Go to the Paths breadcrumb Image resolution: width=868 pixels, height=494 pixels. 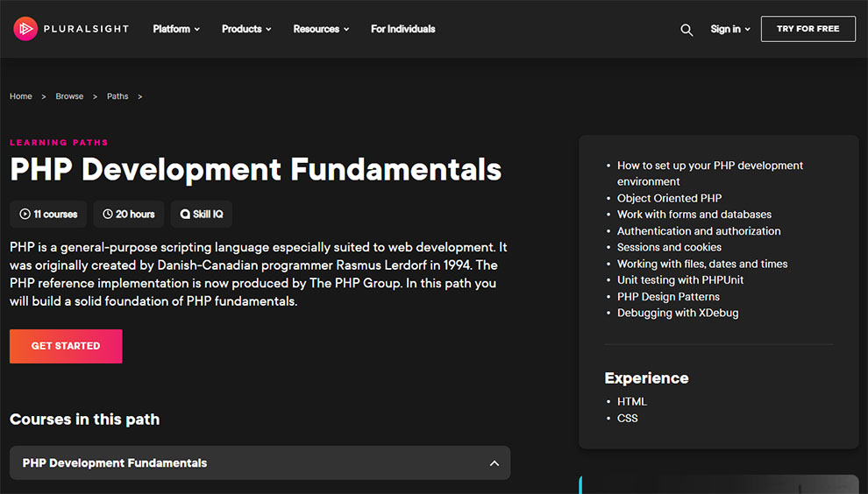point(117,96)
